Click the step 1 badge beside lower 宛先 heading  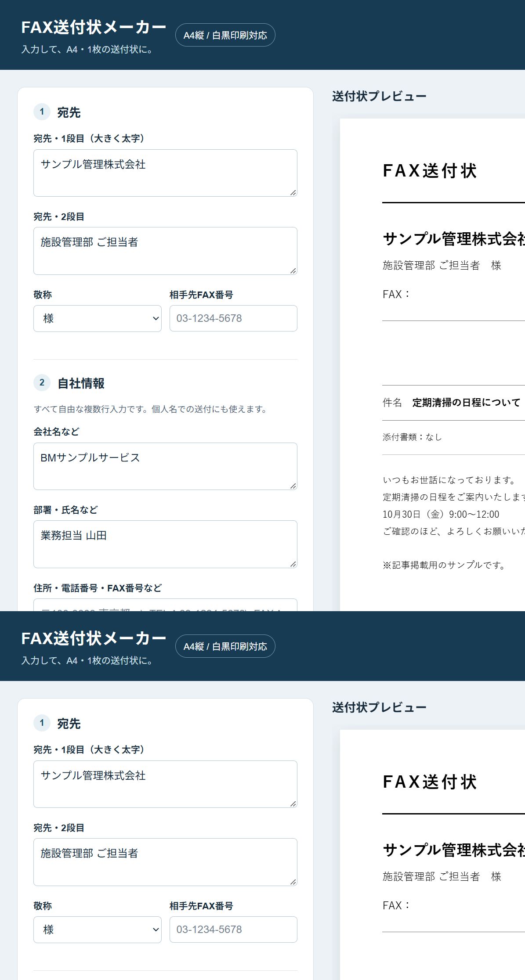click(x=42, y=723)
